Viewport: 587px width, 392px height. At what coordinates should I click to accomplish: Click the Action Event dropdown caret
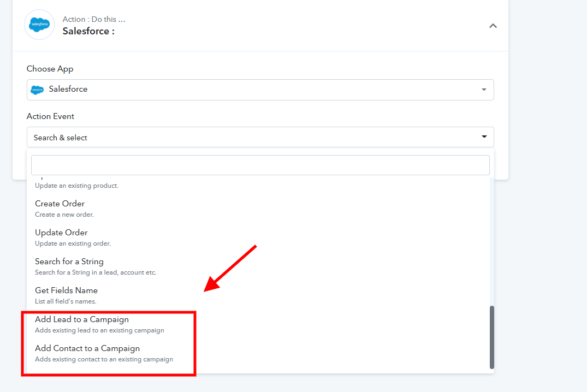tap(484, 136)
